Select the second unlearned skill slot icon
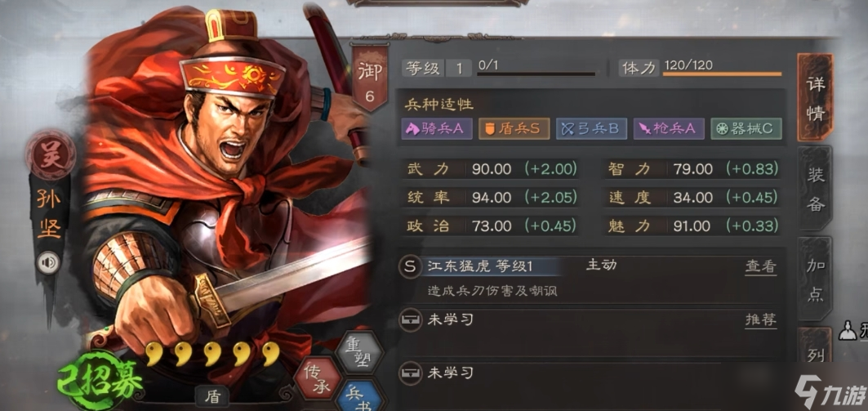868x411 pixels. pos(410,373)
